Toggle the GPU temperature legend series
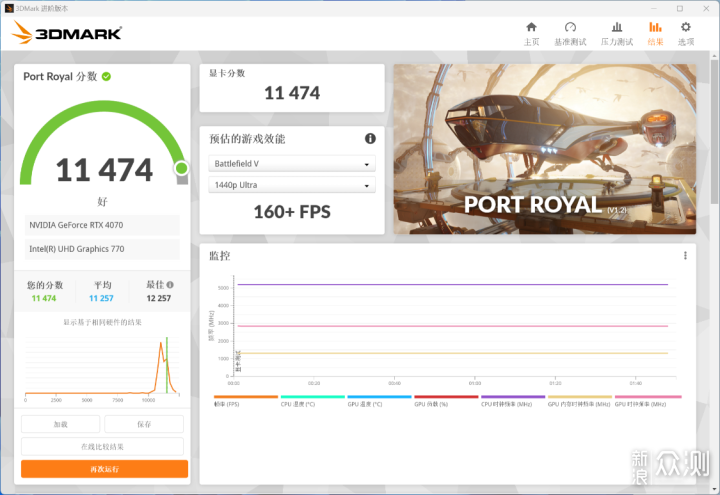The height and width of the screenshot is (495, 720). [x=379, y=401]
